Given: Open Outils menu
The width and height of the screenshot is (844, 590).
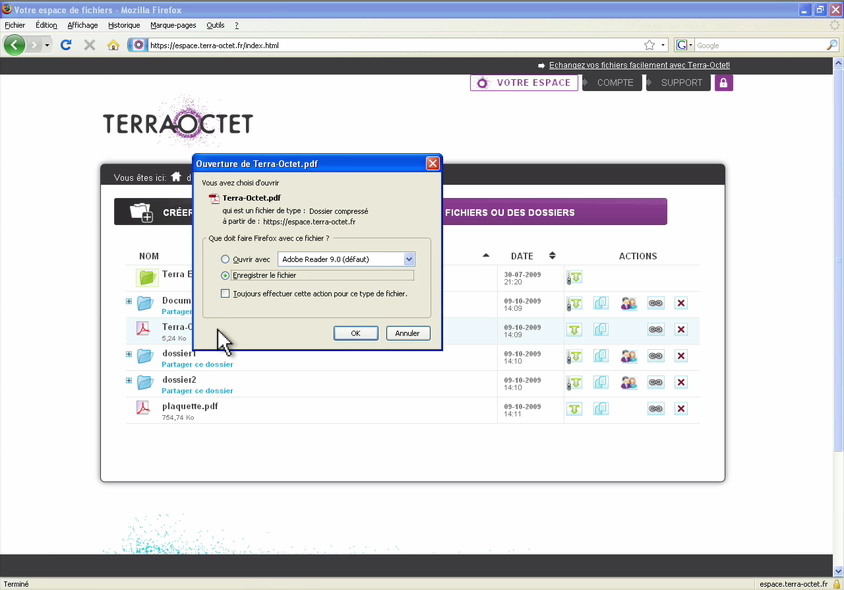Looking at the screenshot, I should point(215,25).
